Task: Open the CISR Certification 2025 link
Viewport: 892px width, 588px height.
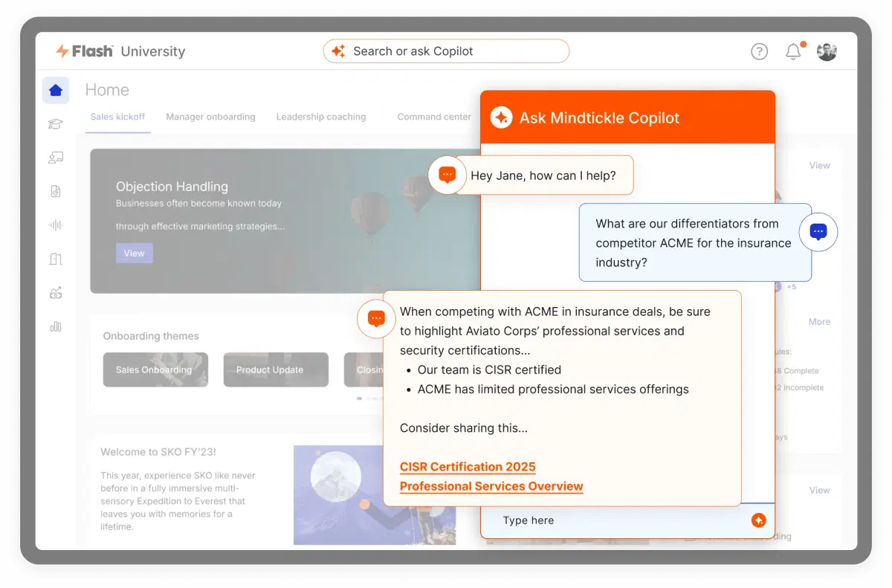Action: point(468,467)
